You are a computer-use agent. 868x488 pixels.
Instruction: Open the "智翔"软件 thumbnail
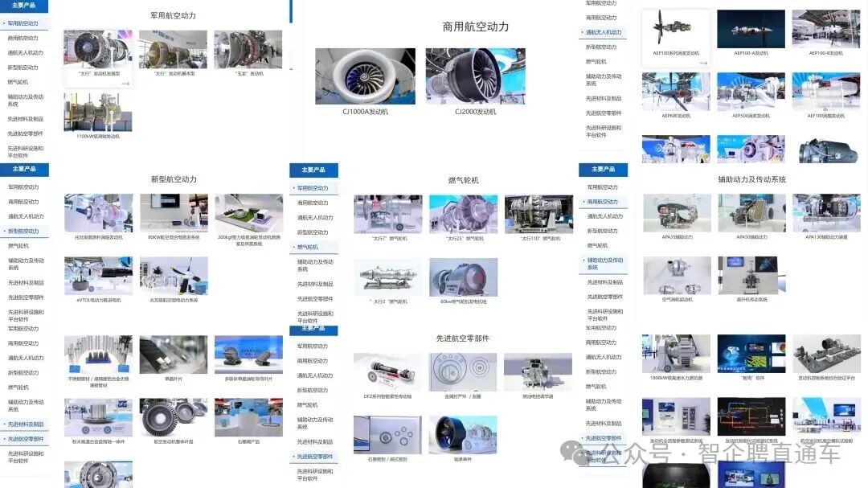click(x=751, y=354)
